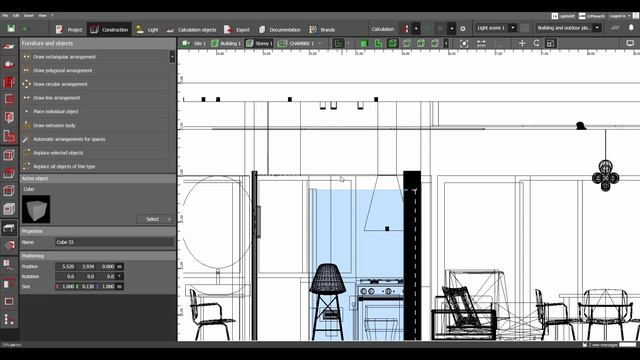Click the pendant lamp object in the drawing
Viewport: 640px width, 360px height.
click(x=605, y=176)
